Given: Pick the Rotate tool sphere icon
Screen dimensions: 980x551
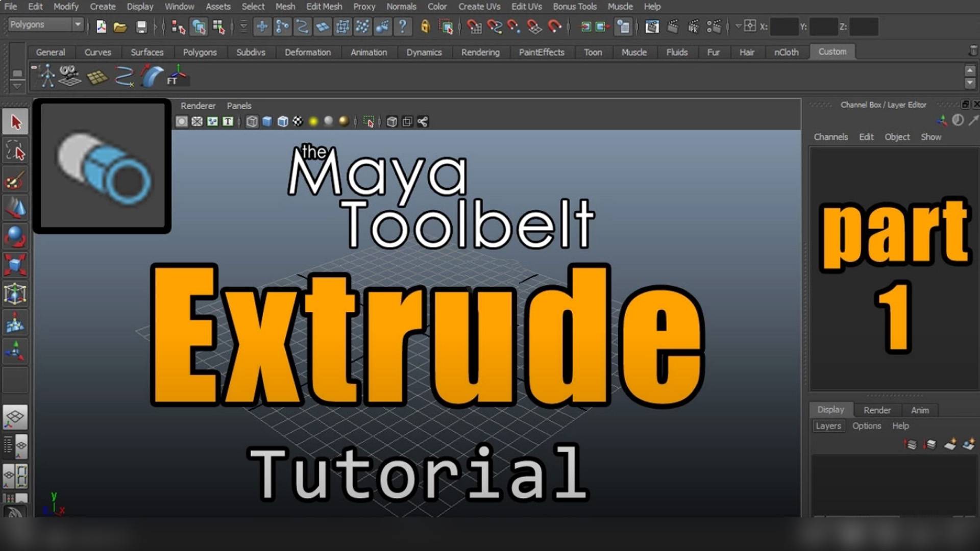Looking at the screenshot, I should (x=15, y=237).
